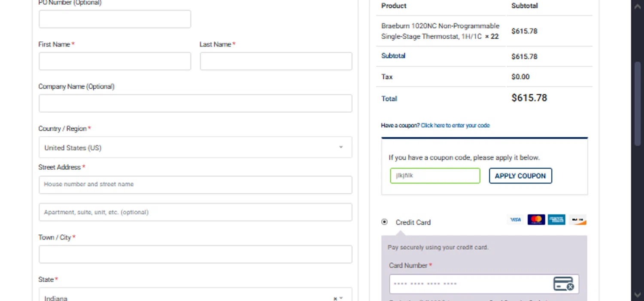
Task: Select the Credit Card payment option
Action: pyautogui.click(x=384, y=222)
